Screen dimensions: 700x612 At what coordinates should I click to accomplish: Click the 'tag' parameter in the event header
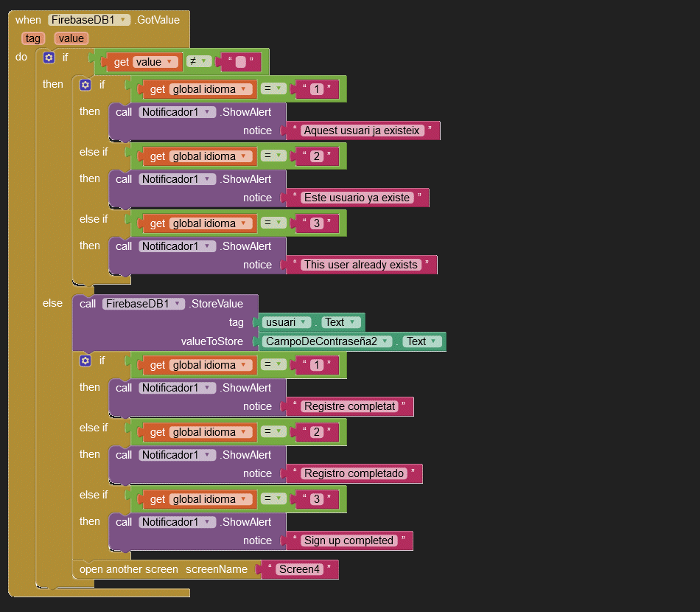tap(33, 38)
